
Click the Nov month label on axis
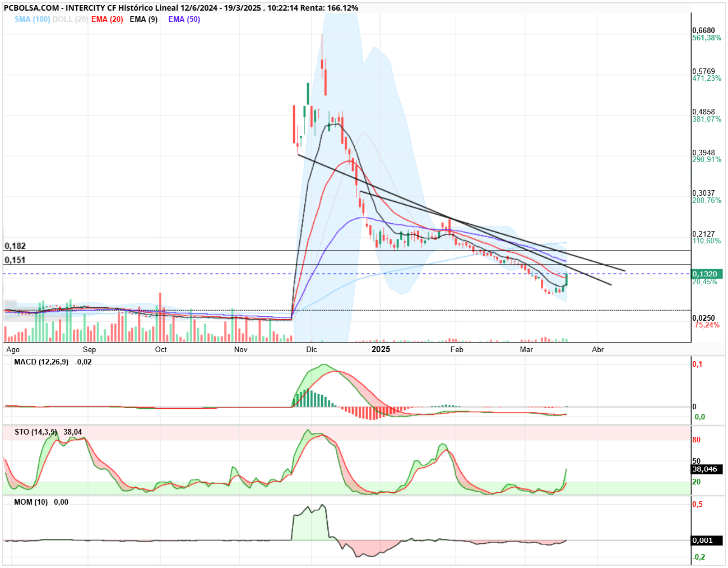pos(240,349)
